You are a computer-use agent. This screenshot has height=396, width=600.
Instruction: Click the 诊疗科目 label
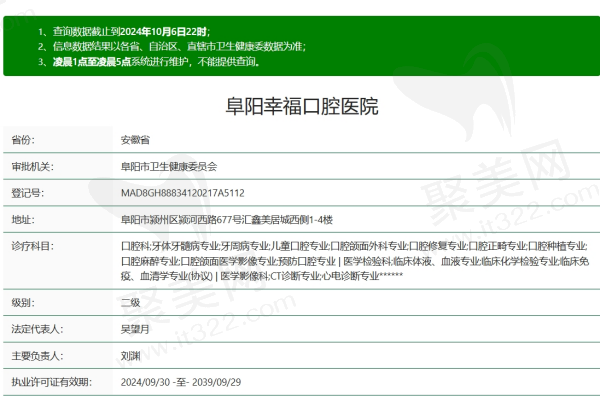click(33, 246)
